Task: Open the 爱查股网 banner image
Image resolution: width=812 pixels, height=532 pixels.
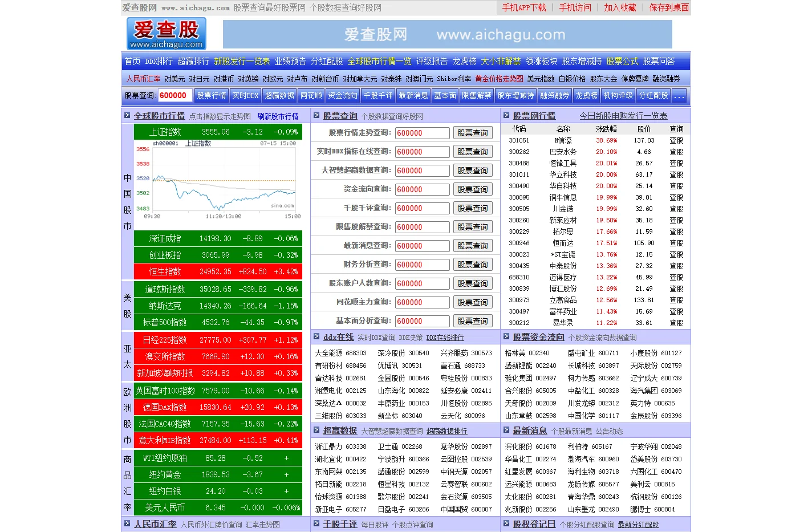Action: coord(447,35)
